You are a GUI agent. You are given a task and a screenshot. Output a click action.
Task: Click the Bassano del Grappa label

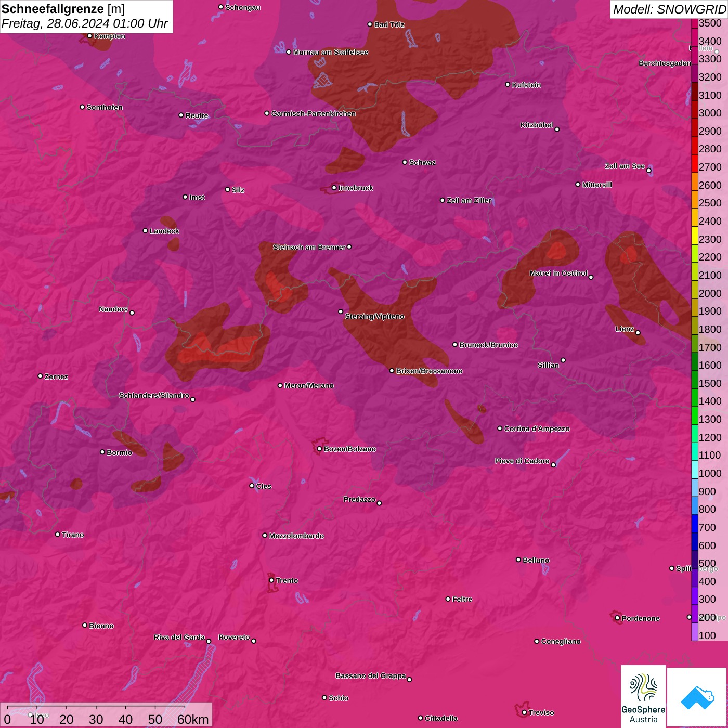point(371,675)
